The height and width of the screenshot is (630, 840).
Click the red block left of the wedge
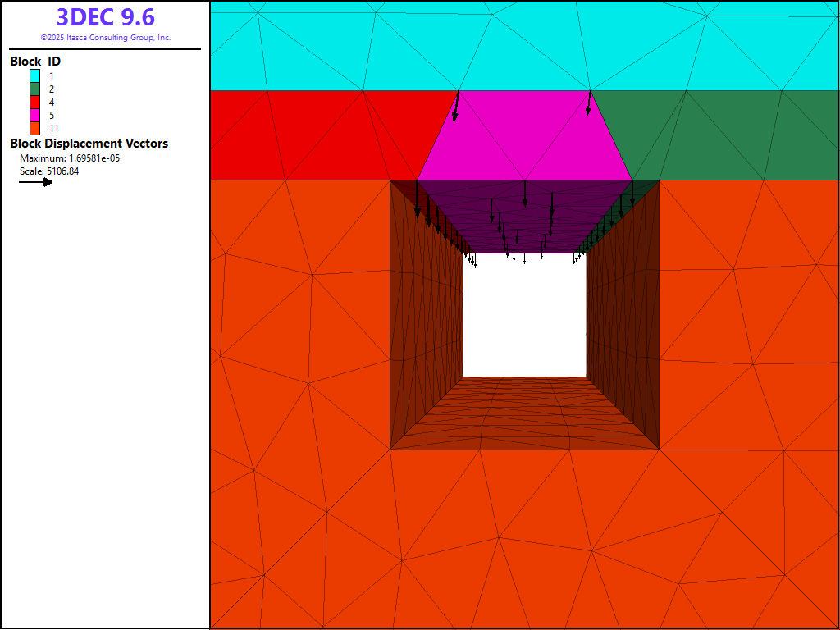(312, 135)
